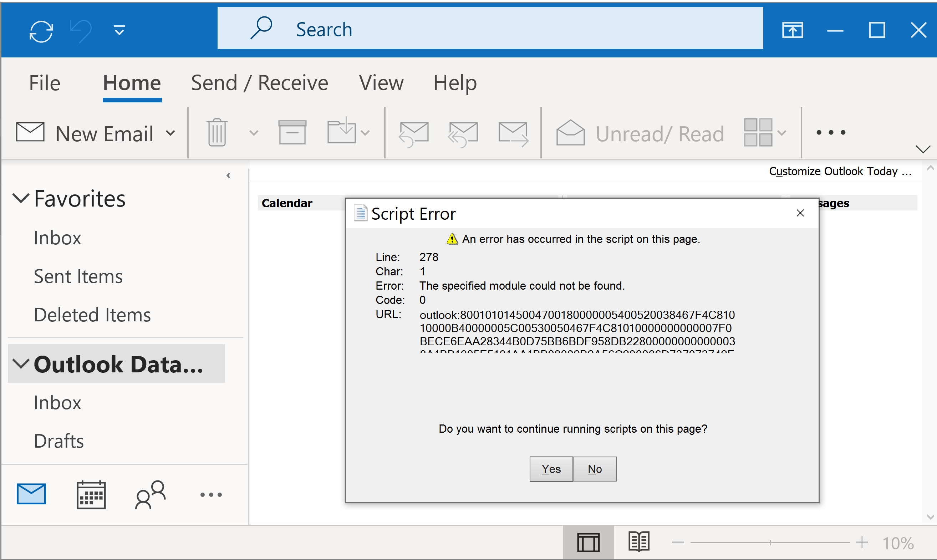Viewport: 937px width, 560px height.
Task: Adjust the zoom slider
Action: (770, 542)
